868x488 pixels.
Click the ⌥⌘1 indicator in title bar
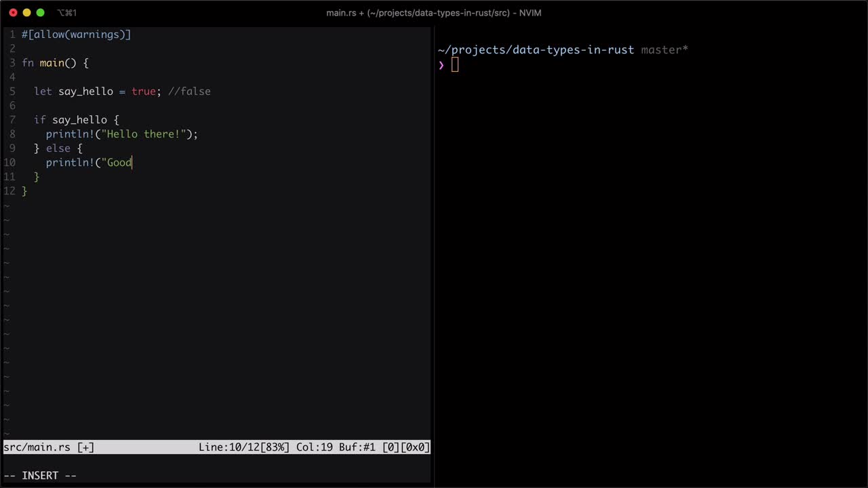[x=66, y=13]
